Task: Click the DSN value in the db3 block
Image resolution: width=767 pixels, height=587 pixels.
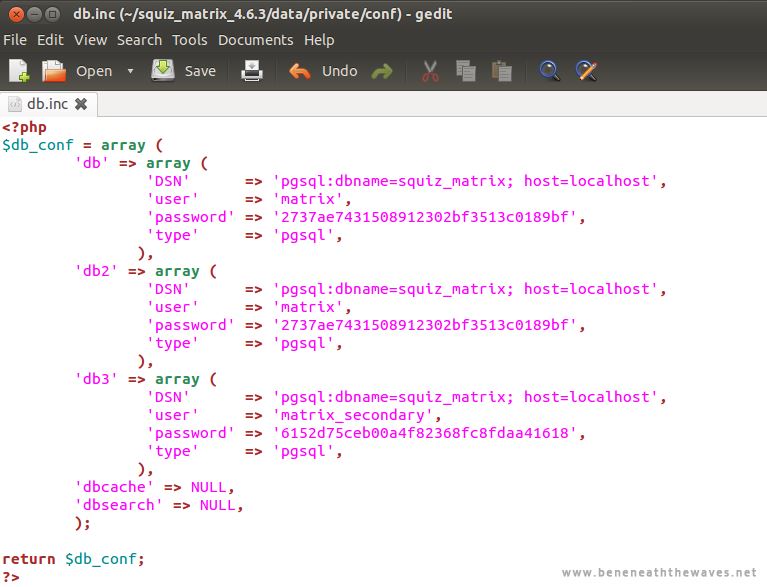Action: pos(465,397)
